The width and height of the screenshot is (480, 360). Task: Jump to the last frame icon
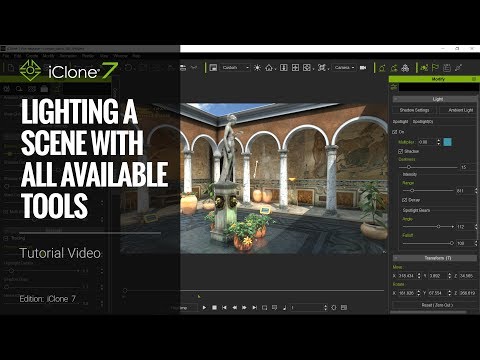point(254,307)
